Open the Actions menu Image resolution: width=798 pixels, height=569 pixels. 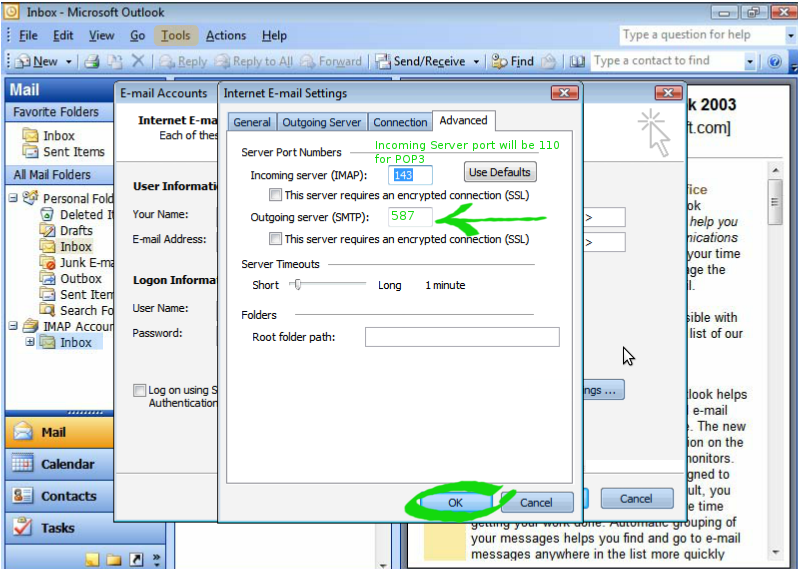[226, 36]
